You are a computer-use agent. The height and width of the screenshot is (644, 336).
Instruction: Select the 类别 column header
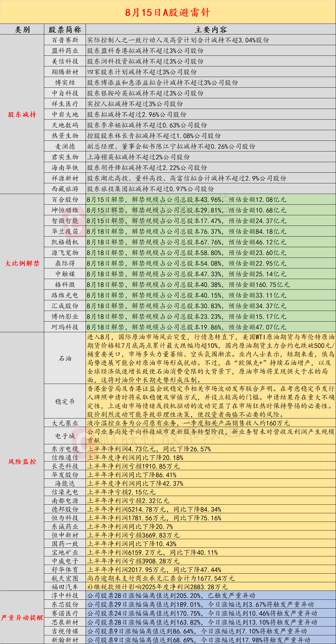point(22,30)
